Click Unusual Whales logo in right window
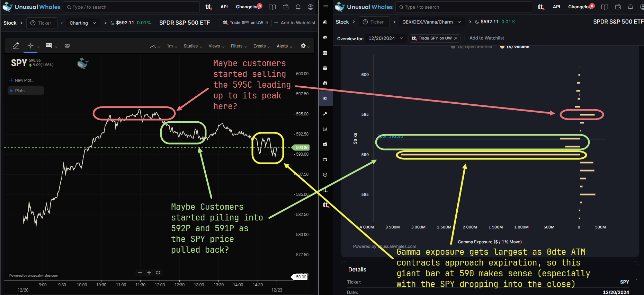This screenshot has height=295, width=644. click(364, 7)
